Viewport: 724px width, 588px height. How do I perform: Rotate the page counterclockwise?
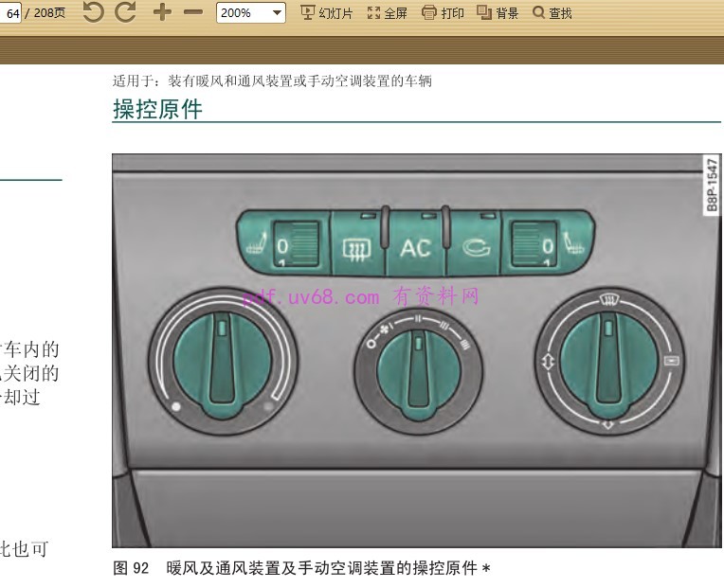click(93, 12)
